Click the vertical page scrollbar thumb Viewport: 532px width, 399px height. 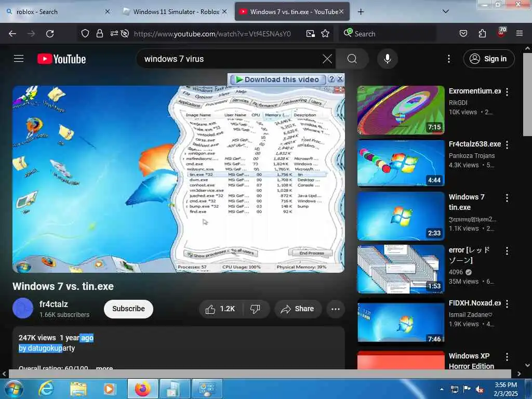pyautogui.click(x=528, y=94)
